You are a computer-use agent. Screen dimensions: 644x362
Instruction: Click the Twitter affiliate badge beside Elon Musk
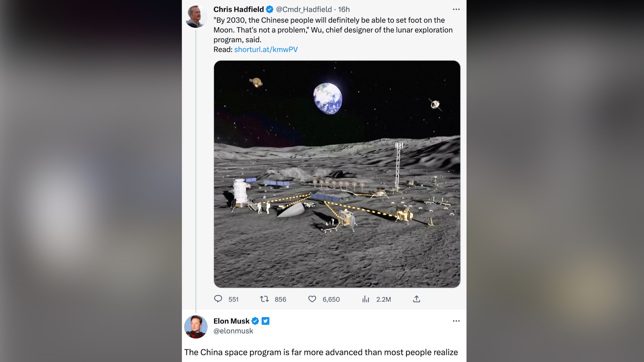tap(266, 321)
